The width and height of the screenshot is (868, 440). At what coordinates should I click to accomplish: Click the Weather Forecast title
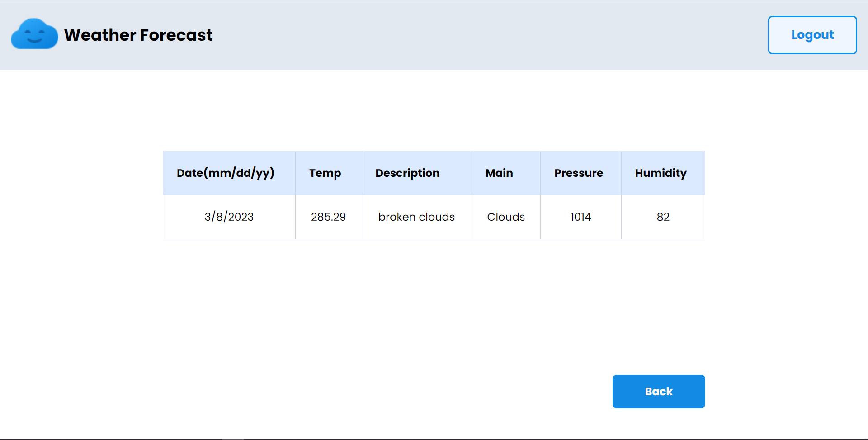pos(138,35)
